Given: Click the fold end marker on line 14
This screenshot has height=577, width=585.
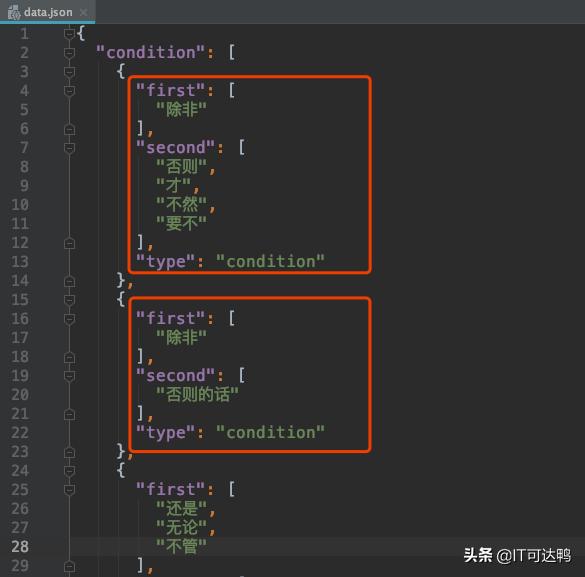Looking at the screenshot, I should [x=69, y=281].
